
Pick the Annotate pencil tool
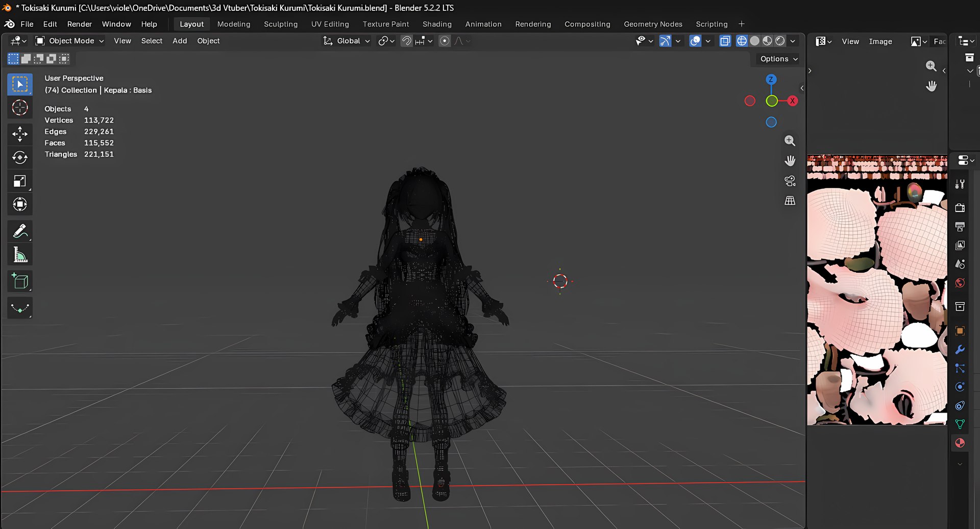tap(20, 231)
